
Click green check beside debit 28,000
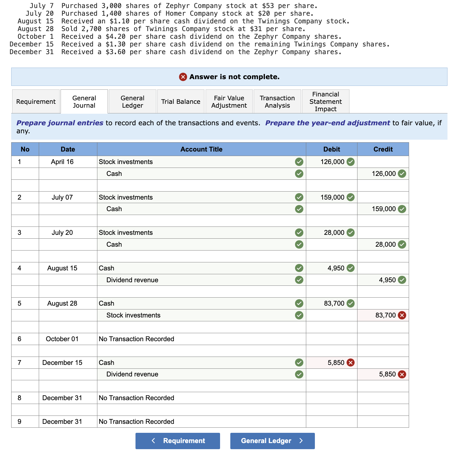(351, 233)
